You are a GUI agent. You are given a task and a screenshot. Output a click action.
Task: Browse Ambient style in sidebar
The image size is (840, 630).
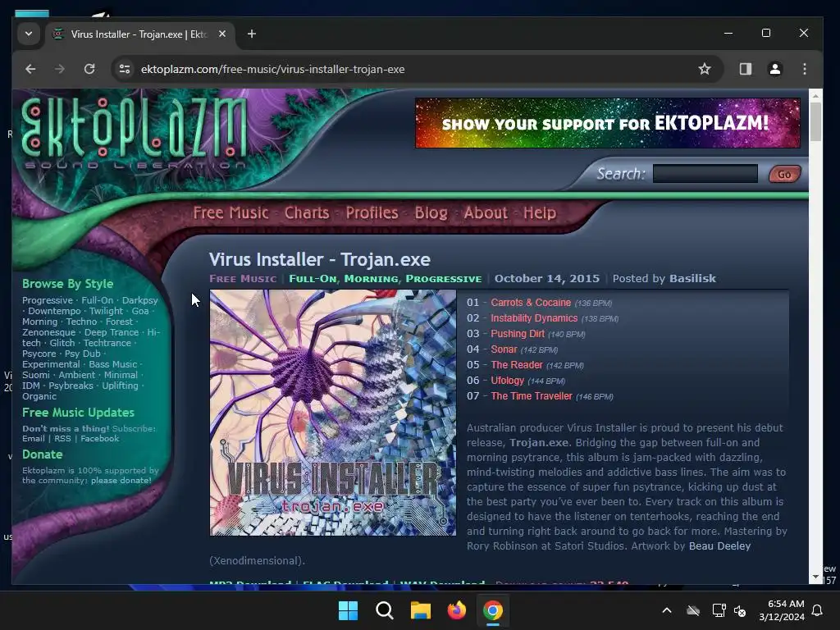tap(76, 375)
